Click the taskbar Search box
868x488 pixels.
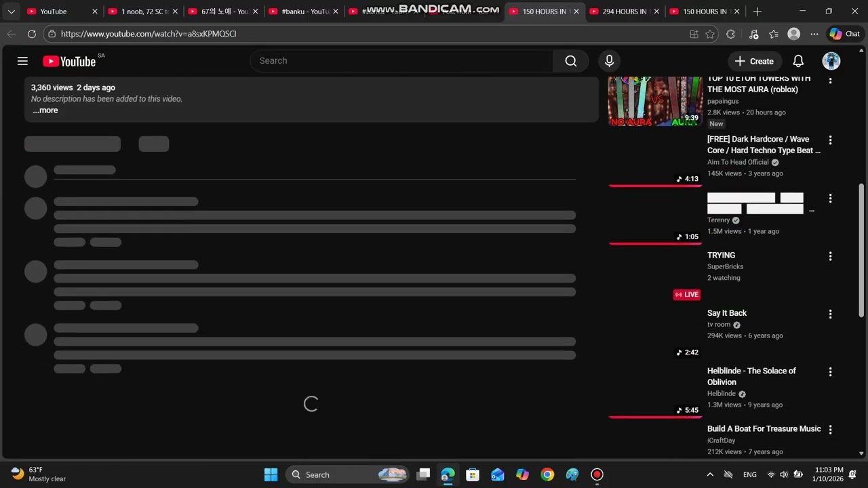click(347, 474)
